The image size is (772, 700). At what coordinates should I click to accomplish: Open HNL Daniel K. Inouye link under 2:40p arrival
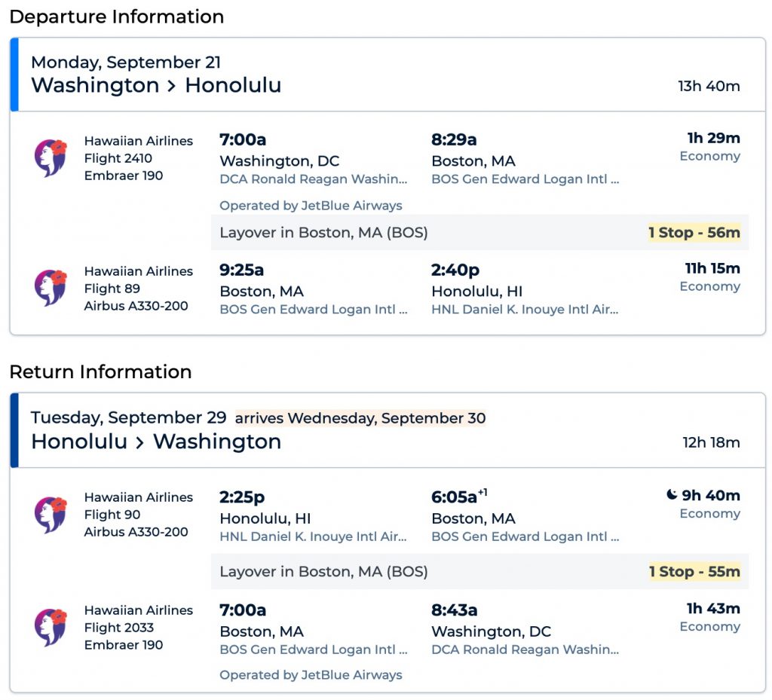click(525, 310)
